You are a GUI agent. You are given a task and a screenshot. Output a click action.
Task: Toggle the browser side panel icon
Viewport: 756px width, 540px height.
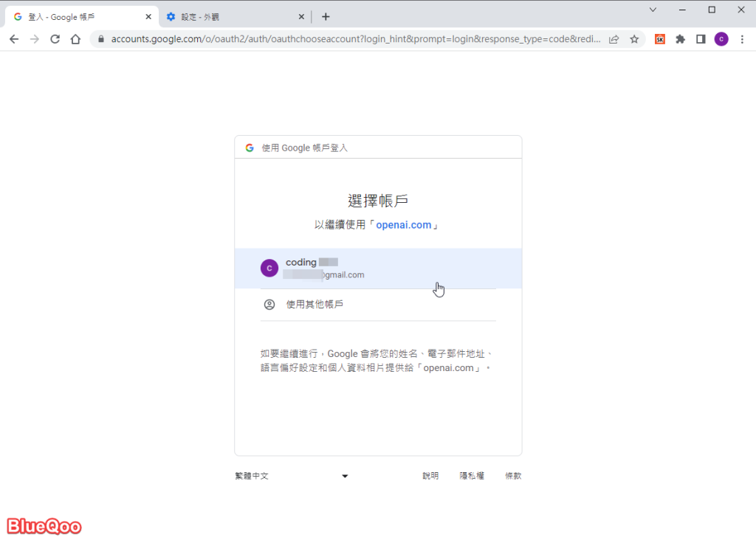coord(701,39)
